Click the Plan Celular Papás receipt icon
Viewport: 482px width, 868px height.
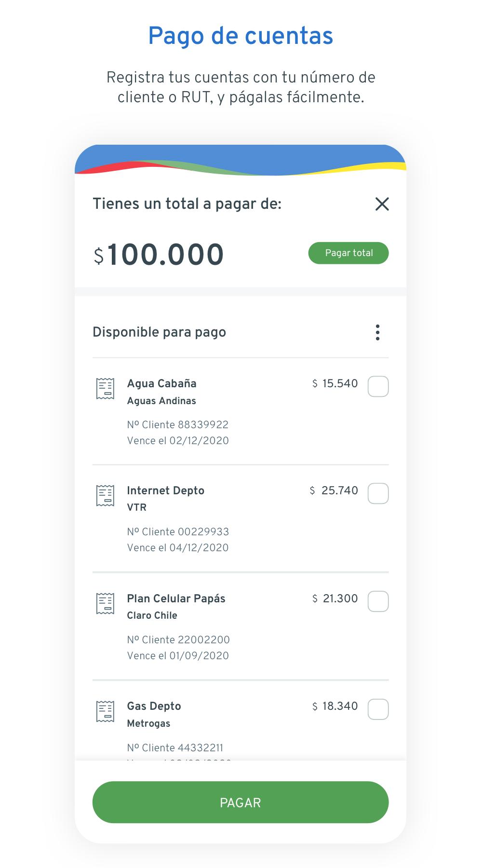coord(105,604)
